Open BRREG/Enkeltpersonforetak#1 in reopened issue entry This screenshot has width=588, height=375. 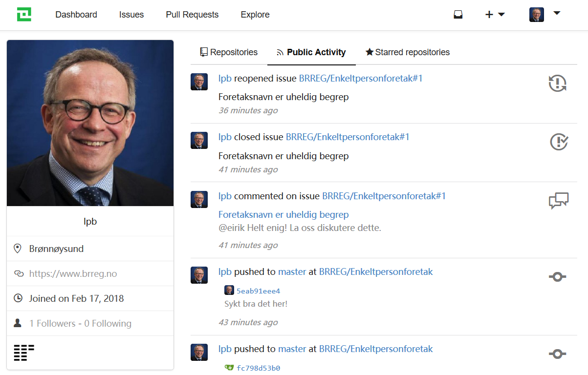[x=361, y=78]
